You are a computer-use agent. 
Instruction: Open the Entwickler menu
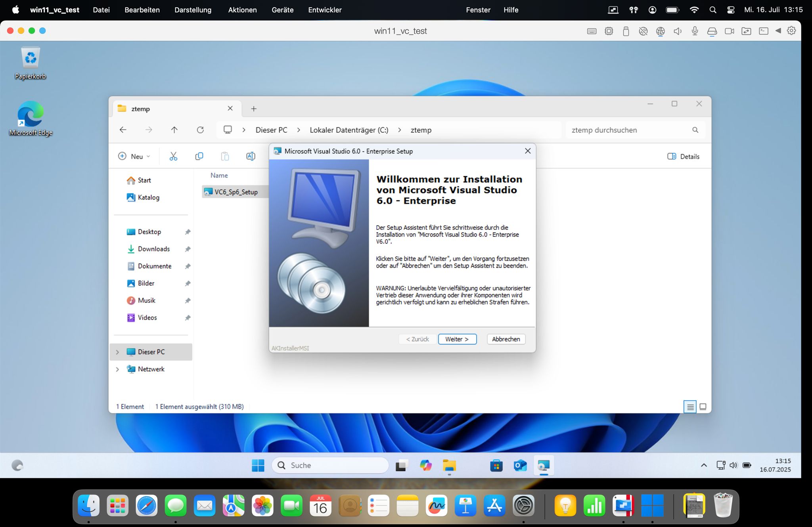tap(325, 10)
